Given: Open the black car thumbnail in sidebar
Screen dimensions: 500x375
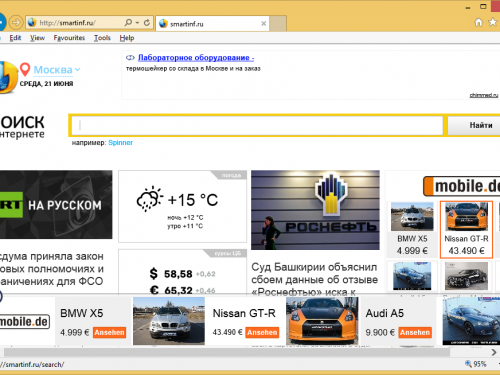Looking at the screenshot, I should [466, 276].
